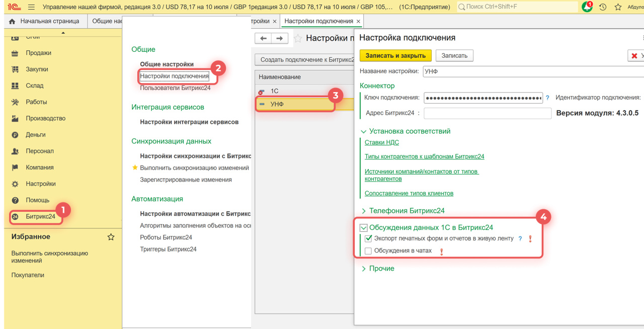This screenshot has height=329, width=644.
Task: Open Зарегистрированные изменения entry
Action: [186, 180]
